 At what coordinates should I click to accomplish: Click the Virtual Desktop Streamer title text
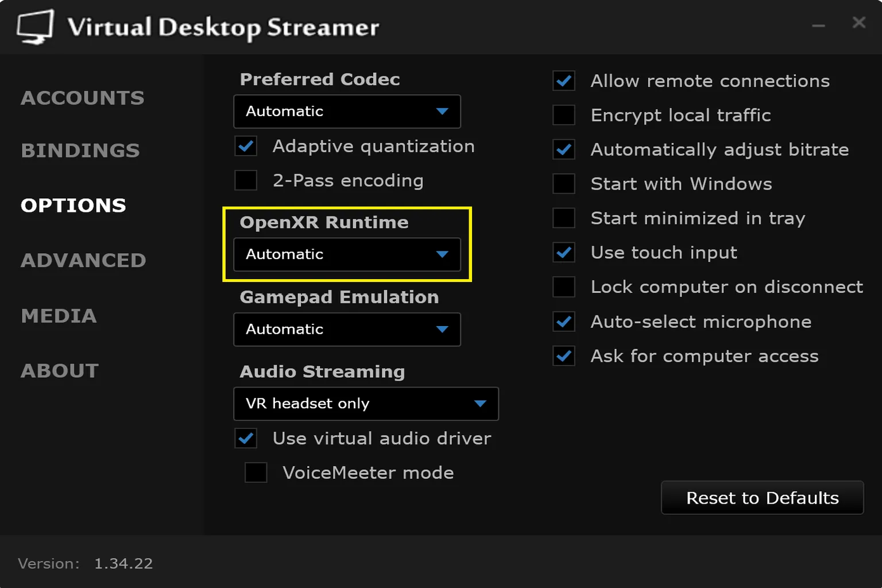223,28
